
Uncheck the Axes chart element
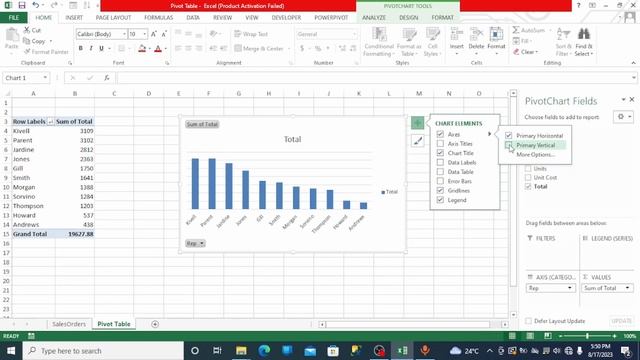tap(440, 134)
